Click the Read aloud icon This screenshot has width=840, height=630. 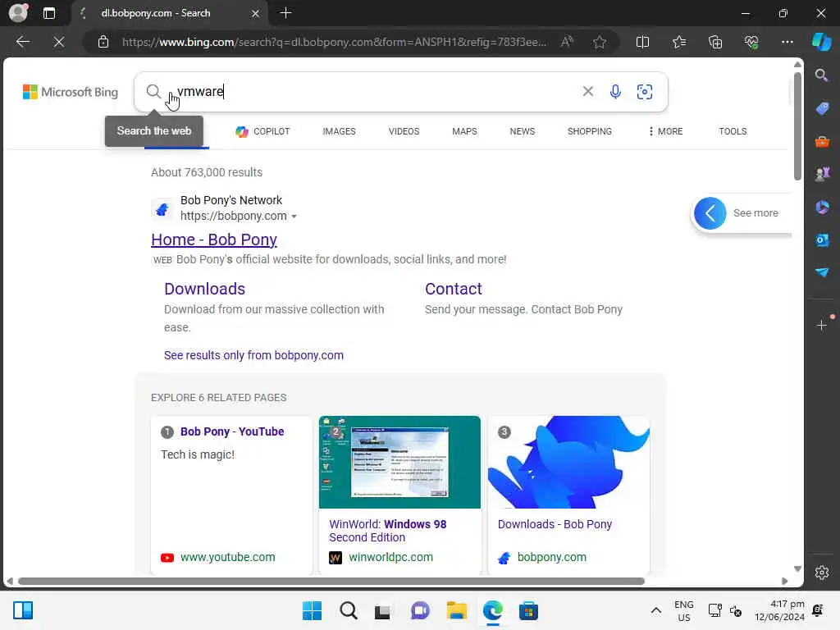[567, 42]
